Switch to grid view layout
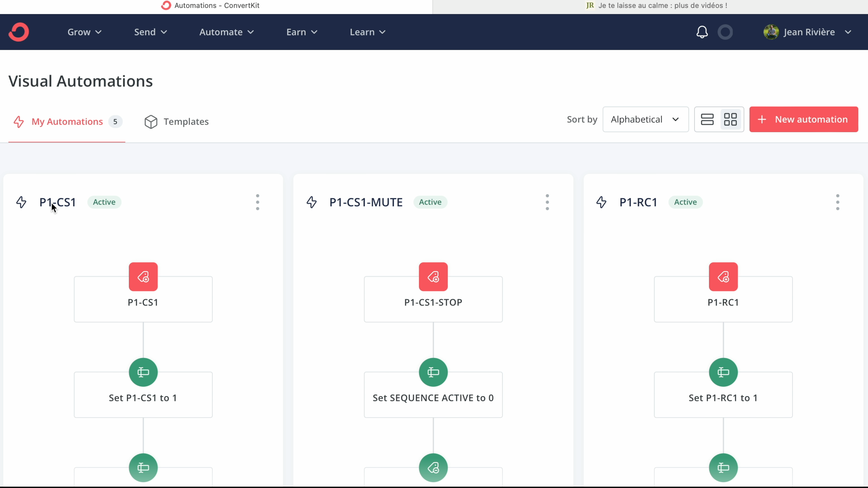 731,119
